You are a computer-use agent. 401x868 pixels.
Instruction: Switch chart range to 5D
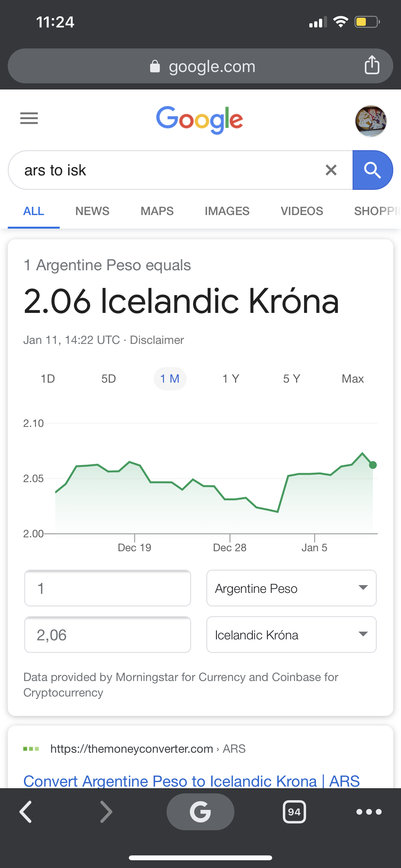108,379
